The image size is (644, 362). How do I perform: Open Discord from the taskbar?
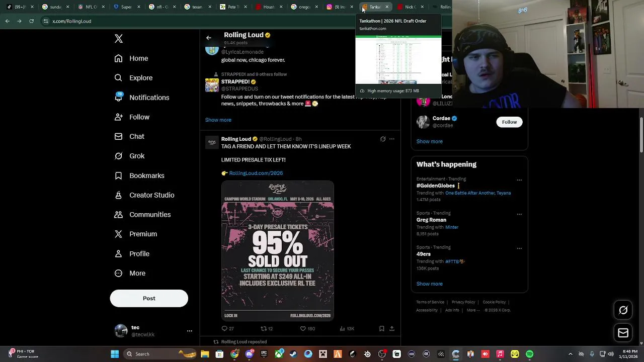(249, 354)
